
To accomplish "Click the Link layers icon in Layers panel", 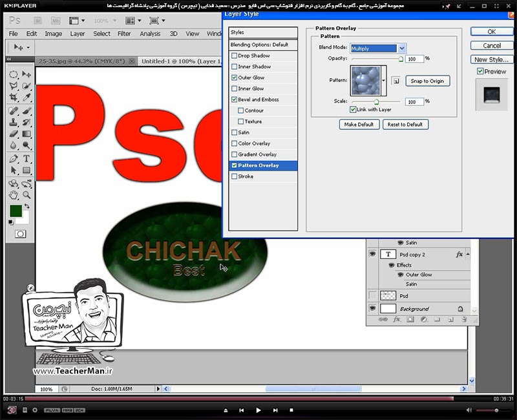I will [x=383, y=319].
